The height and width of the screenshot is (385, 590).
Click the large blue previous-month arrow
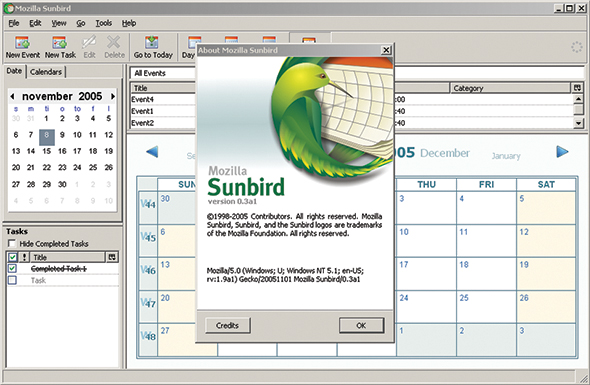coord(152,152)
